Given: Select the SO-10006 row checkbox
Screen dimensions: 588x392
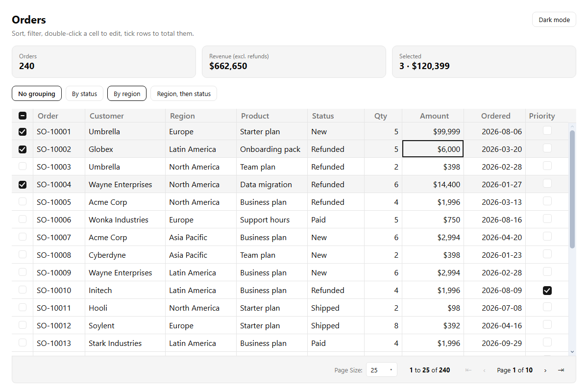Looking at the screenshot, I should (x=23, y=219).
